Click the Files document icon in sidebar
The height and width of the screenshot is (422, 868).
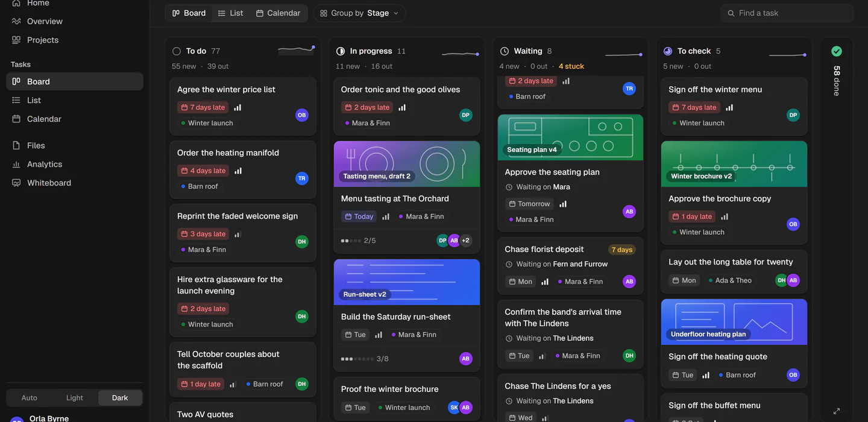click(x=16, y=145)
